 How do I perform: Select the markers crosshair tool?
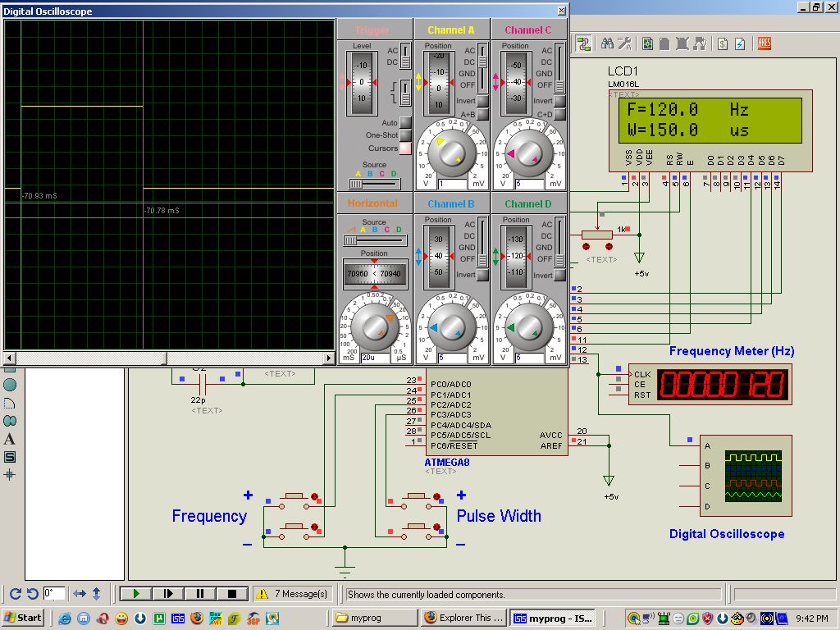click(10, 475)
